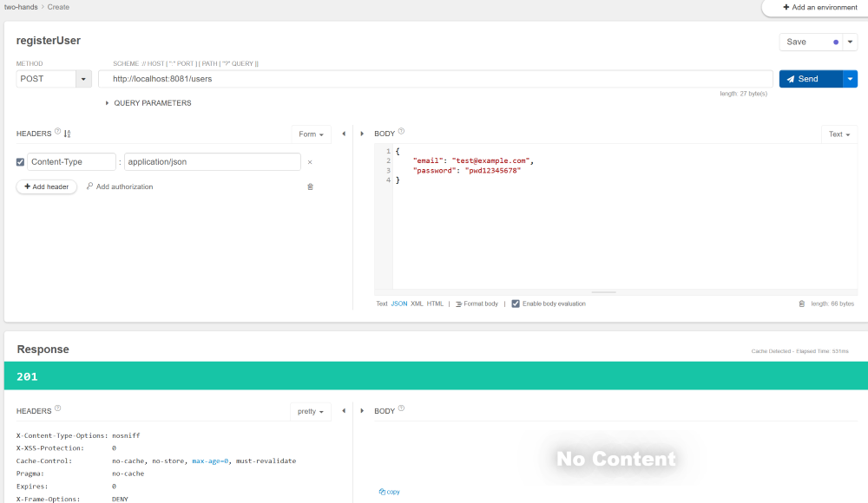Switch body format to XML
The image size is (868, 503).
(417, 304)
